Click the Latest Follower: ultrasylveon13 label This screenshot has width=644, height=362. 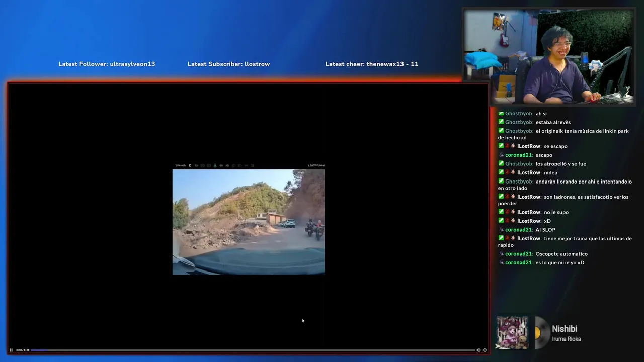(x=107, y=64)
